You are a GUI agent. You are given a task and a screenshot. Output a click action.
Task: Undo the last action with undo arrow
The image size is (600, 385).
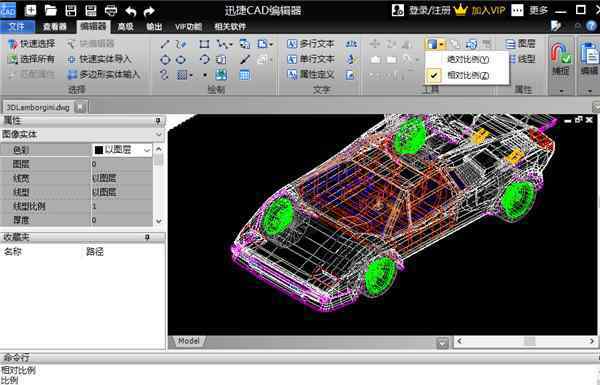pyautogui.click(x=131, y=11)
